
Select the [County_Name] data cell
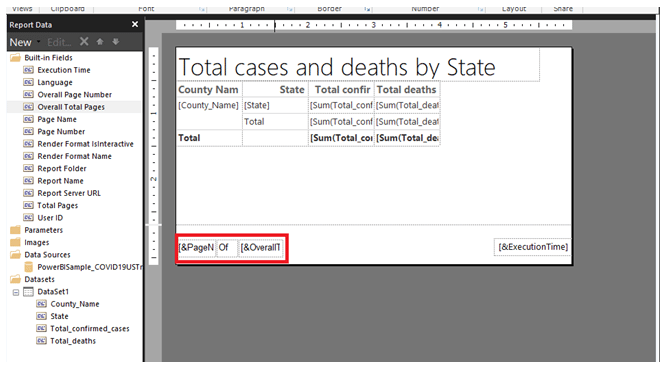point(209,106)
